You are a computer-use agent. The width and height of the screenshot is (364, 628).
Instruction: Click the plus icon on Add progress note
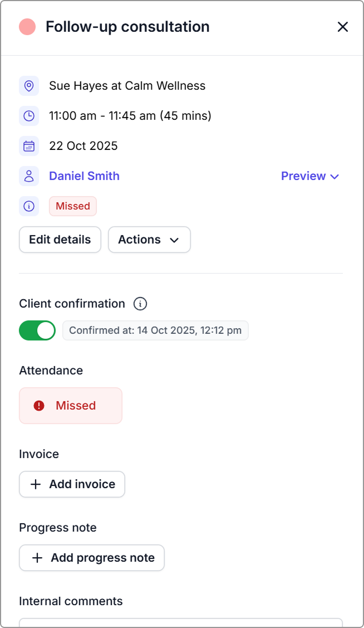pos(37,558)
